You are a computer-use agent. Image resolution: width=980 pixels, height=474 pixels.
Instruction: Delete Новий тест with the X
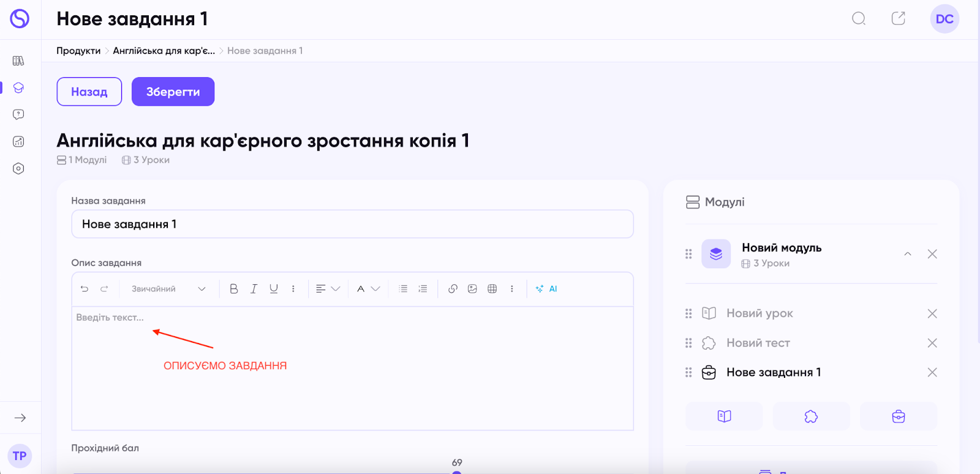[x=932, y=343]
